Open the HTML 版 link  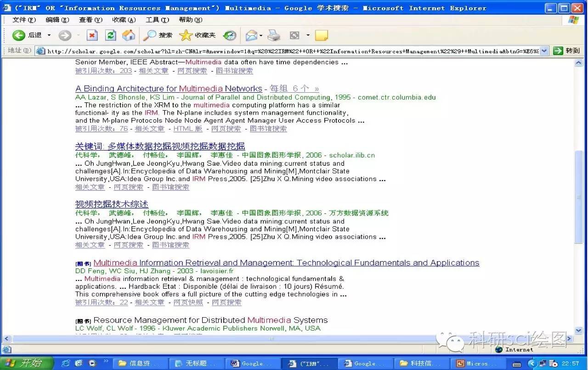tap(188, 129)
